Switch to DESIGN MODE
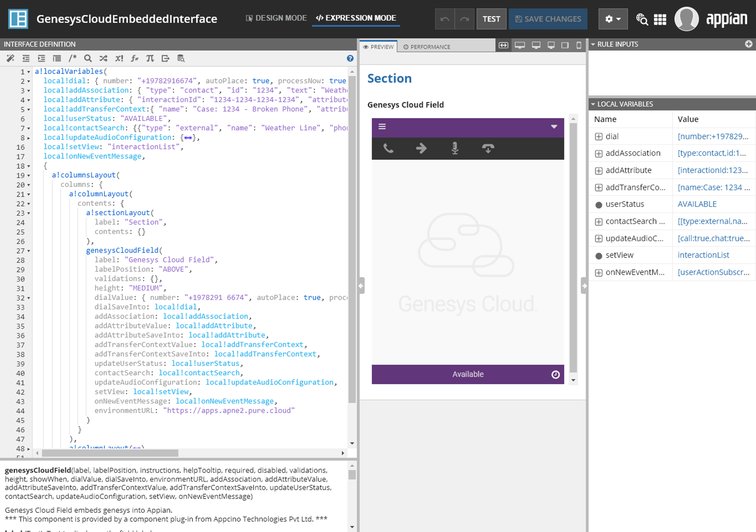Screen dimensions: 756x532 pos(276,18)
